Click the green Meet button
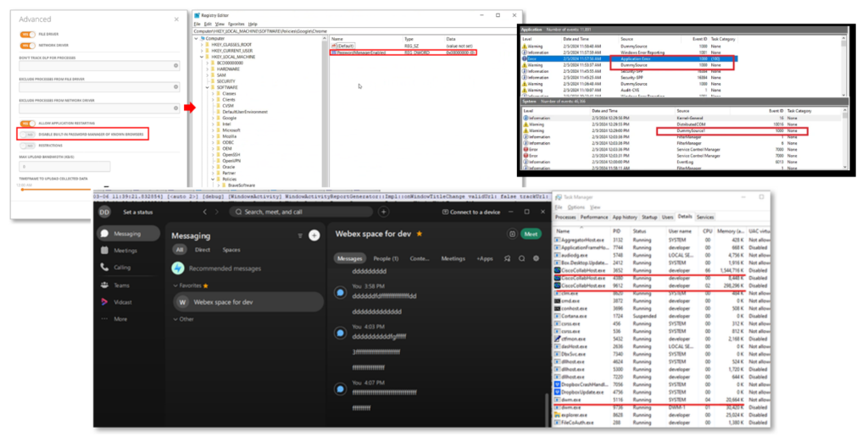 (x=531, y=235)
